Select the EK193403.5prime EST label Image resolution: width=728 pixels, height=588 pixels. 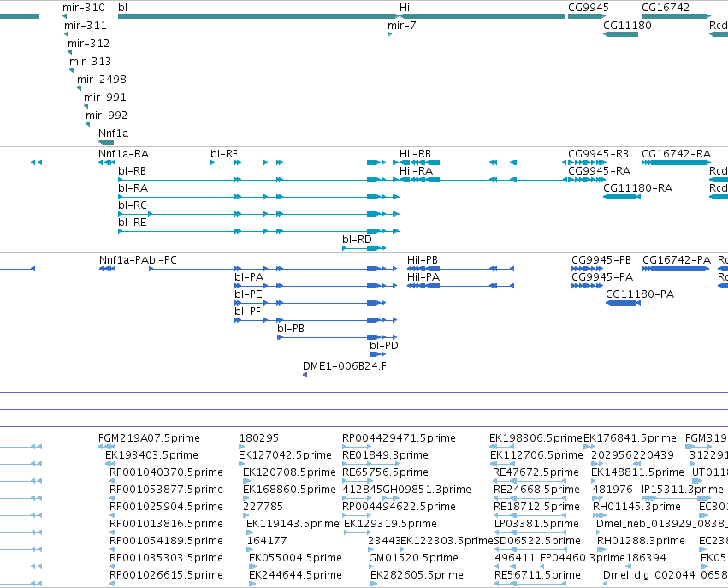tap(151, 455)
